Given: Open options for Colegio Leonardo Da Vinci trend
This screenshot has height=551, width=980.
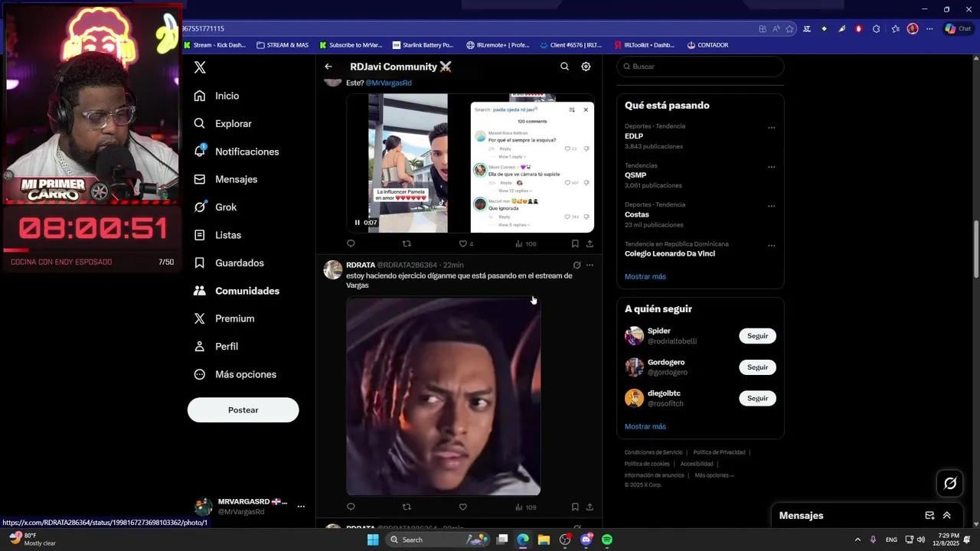Looking at the screenshot, I should coord(771,246).
